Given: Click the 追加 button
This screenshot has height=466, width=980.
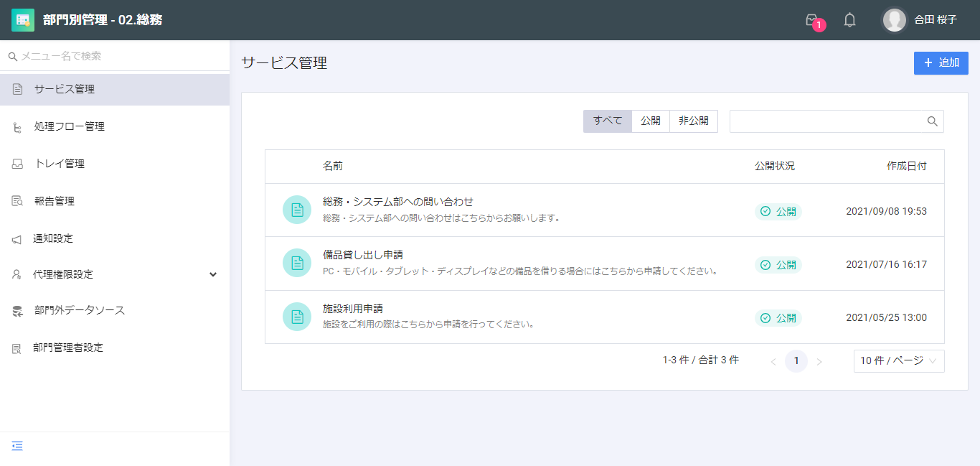Looking at the screenshot, I should [941, 62].
